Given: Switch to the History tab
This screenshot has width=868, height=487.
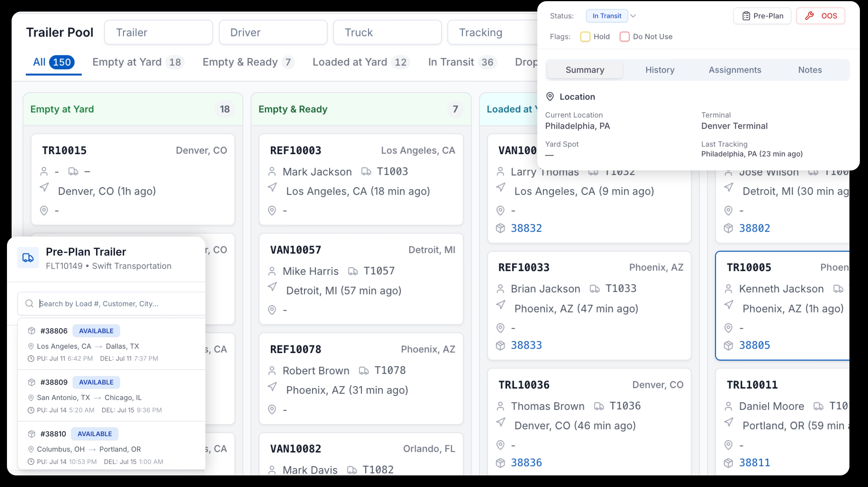Looking at the screenshot, I should (x=660, y=70).
